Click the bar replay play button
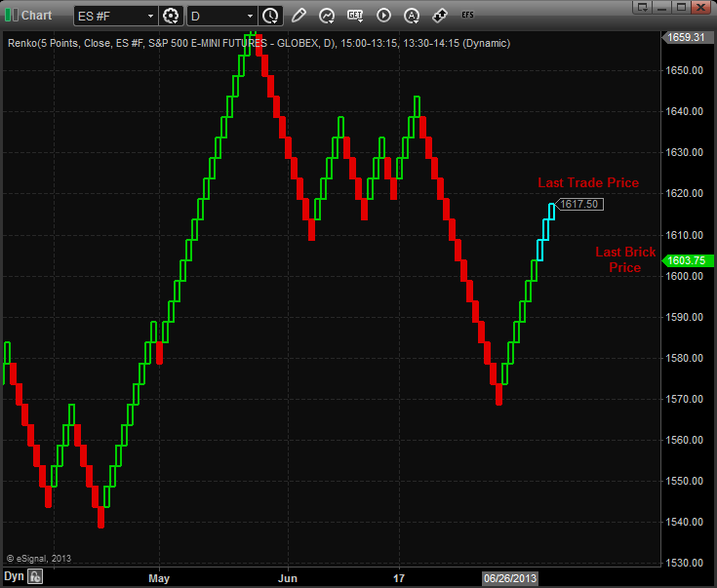The width and height of the screenshot is (717, 588). point(383,16)
